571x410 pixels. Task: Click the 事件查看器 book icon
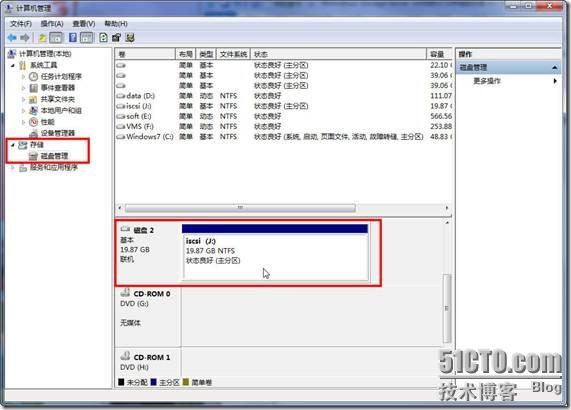coord(34,88)
